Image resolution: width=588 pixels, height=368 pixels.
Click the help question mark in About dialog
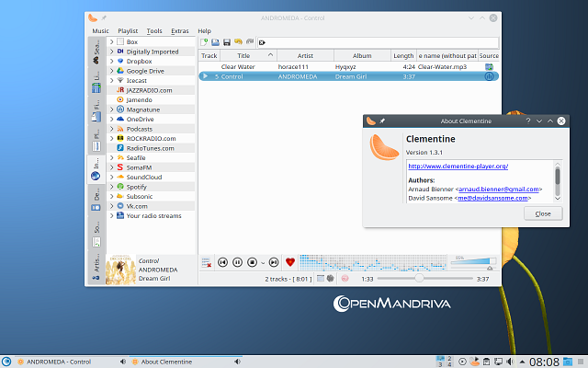(528, 121)
